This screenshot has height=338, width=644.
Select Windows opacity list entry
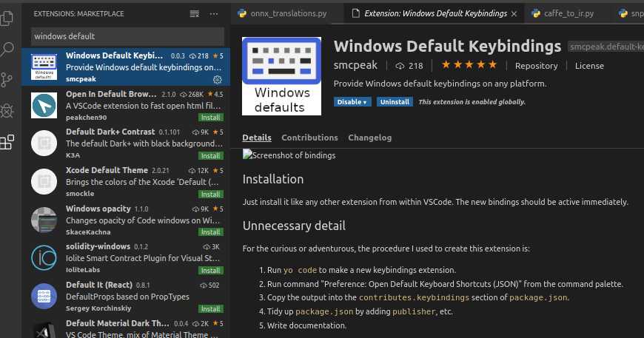pos(126,220)
